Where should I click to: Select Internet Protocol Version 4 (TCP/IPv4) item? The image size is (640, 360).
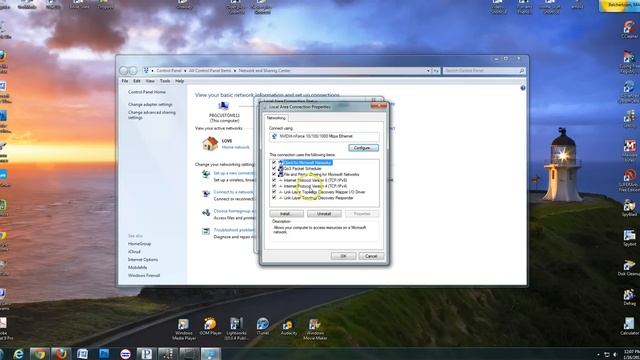pos(315,186)
